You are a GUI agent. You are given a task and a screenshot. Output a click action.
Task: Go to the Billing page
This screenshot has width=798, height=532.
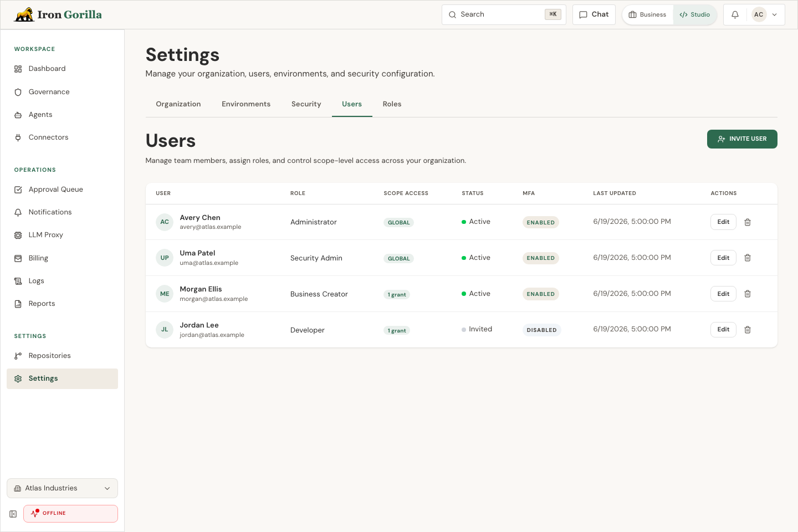(62, 258)
